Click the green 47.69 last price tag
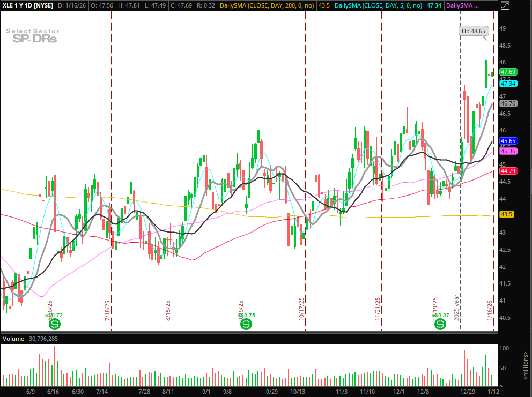The height and width of the screenshot is (397, 532). click(507, 72)
